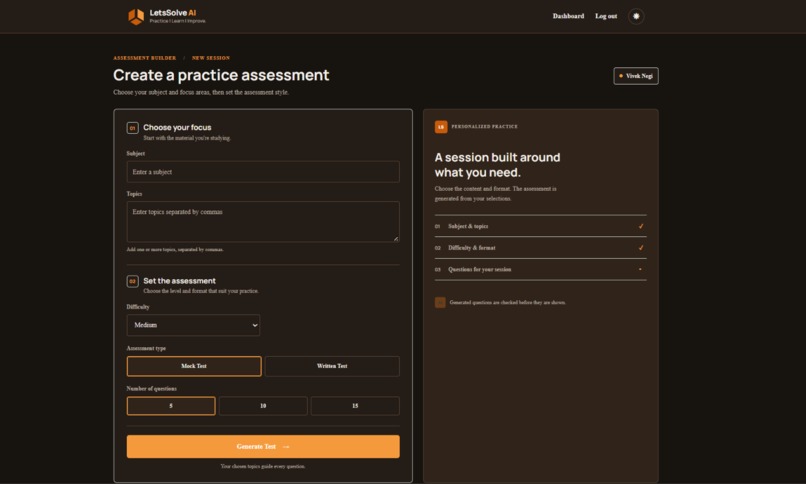Open the Dashboard nav link
The height and width of the screenshot is (484, 806).
pyautogui.click(x=568, y=16)
